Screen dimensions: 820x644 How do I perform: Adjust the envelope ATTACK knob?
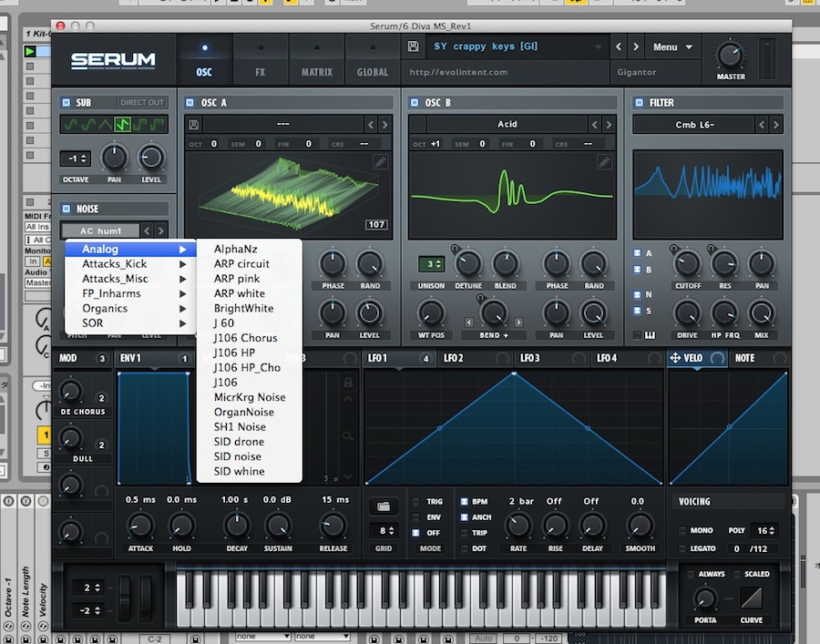pyautogui.click(x=140, y=526)
